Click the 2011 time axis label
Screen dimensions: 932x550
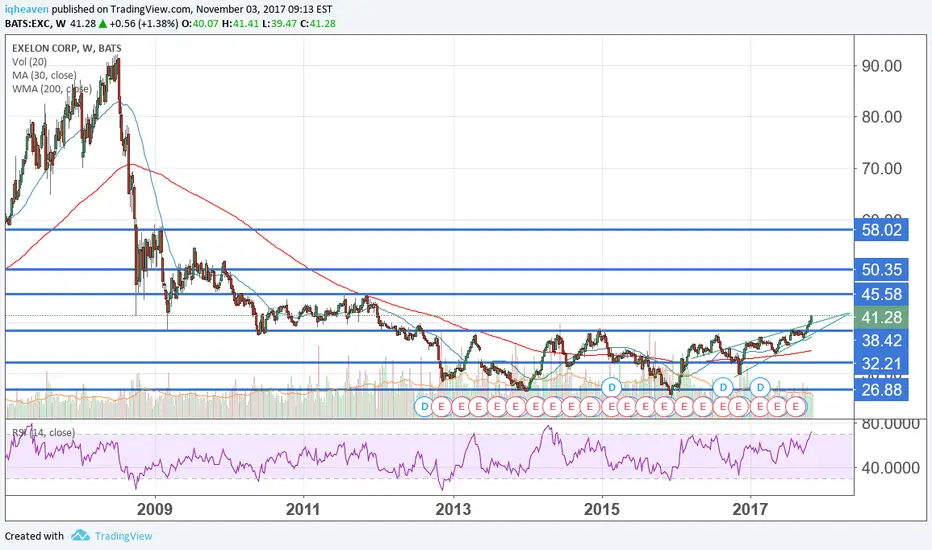tap(303, 509)
